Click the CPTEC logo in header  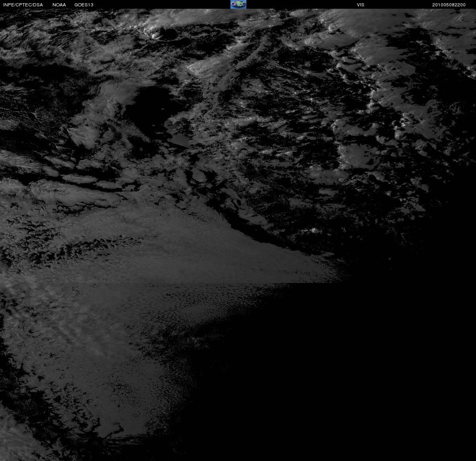click(x=238, y=4)
